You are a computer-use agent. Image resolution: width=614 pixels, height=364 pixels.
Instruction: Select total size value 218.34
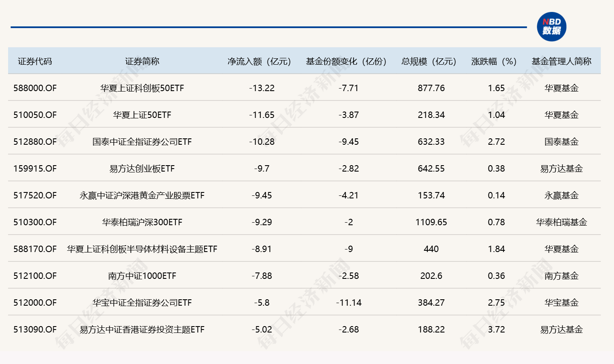point(431,115)
